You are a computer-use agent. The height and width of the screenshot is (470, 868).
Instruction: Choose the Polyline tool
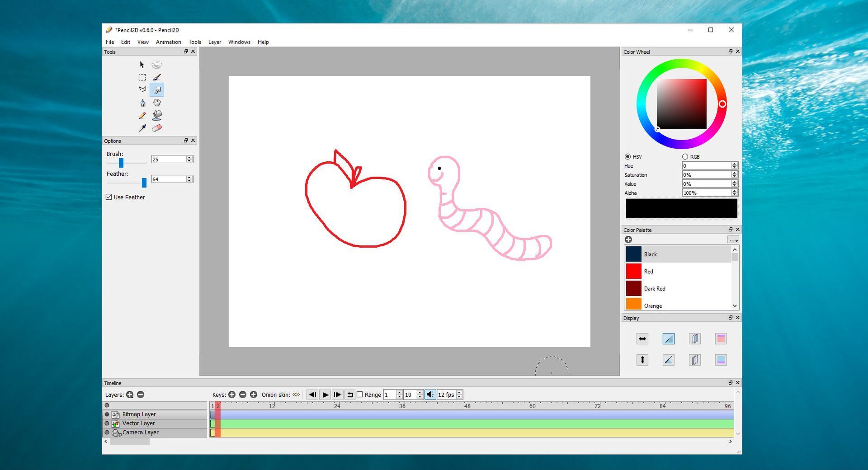click(x=142, y=89)
